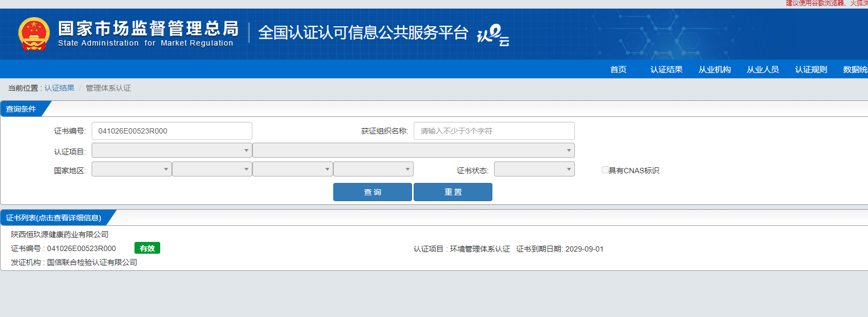Click 证书列表(点击查看详细信息) section header
The height and width of the screenshot is (317, 868).
coord(54,218)
